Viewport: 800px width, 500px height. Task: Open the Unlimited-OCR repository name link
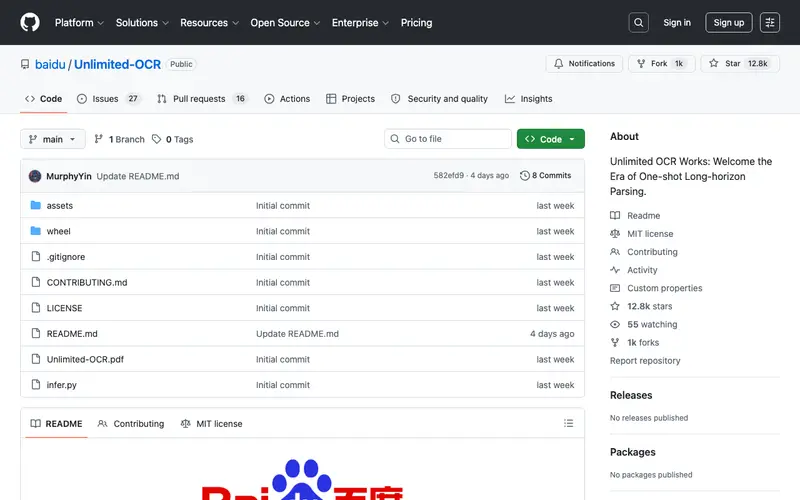pyautogui.click(x=117, y=64)
